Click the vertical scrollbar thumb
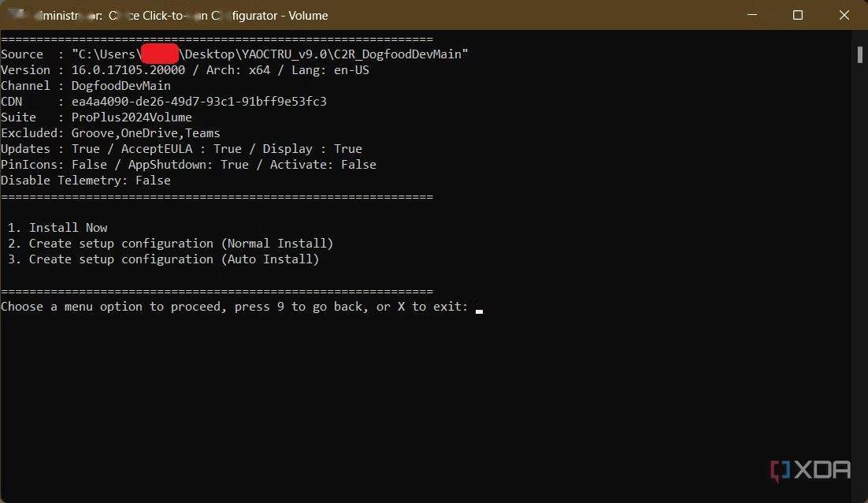This screenshot has height=503, width=868. tap(860, 54)
